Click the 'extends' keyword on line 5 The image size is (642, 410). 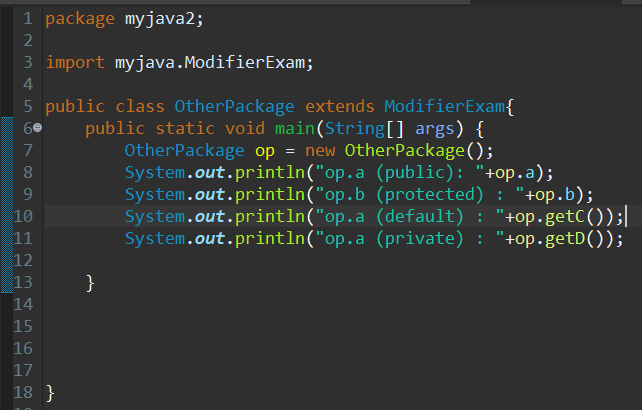tap(339, 106)
